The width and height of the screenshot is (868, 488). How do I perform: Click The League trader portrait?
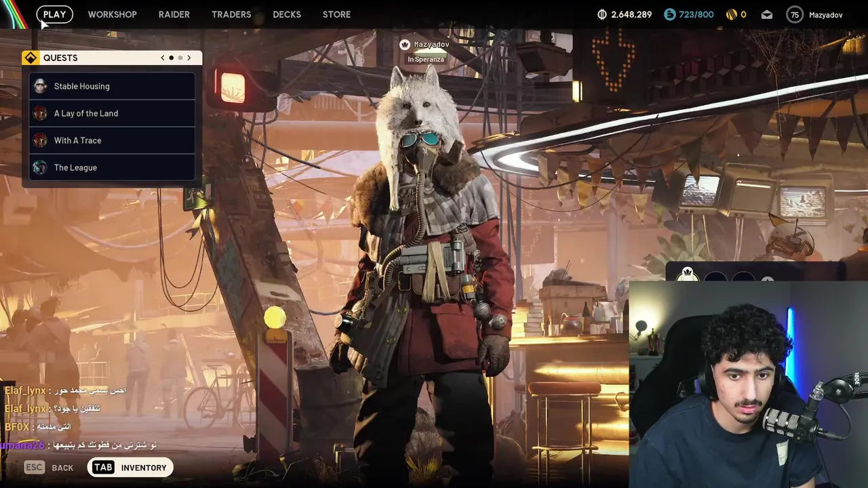pos(40,167)
